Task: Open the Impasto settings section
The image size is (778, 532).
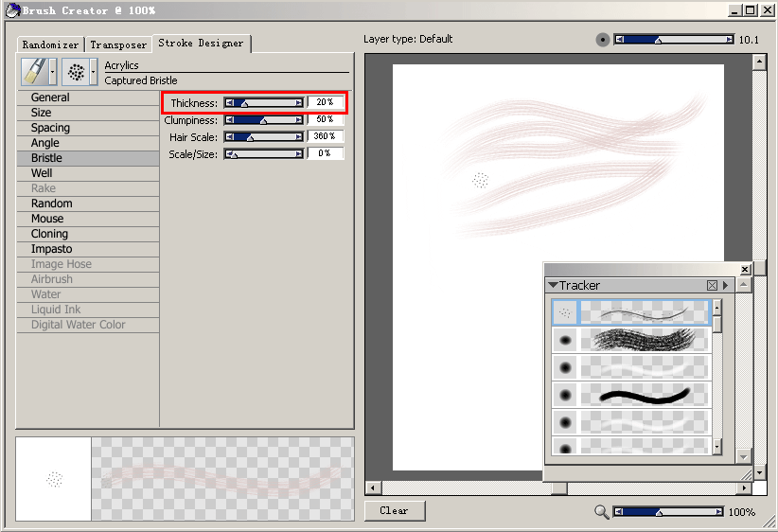Action: (x=88, y=249)
